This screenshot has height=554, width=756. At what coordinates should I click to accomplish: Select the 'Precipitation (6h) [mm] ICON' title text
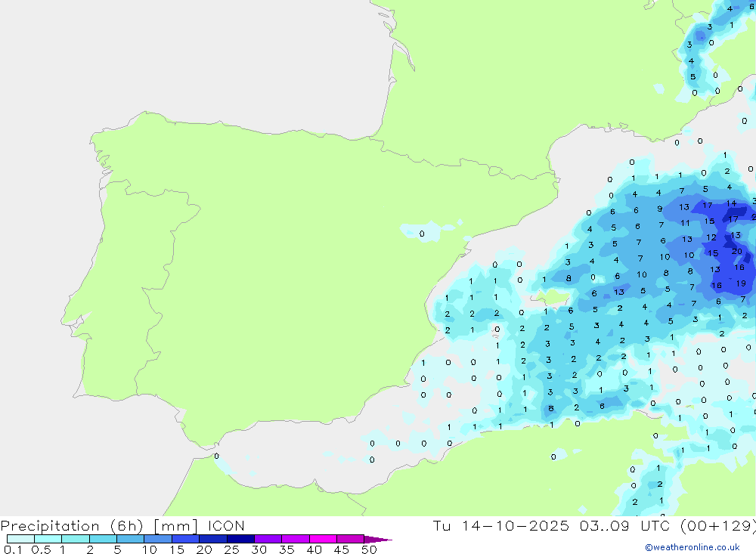click(x=122, y=526)
